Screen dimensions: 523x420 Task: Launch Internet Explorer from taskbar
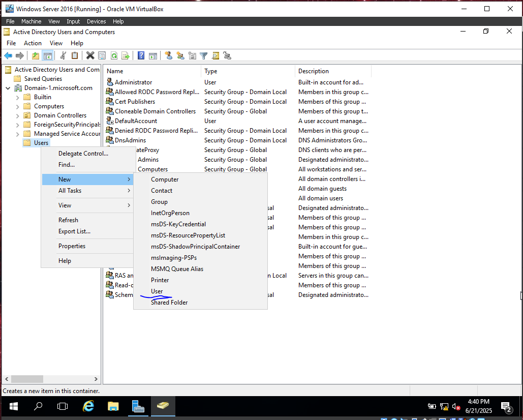pyautogui.click(x=88, y=406)
